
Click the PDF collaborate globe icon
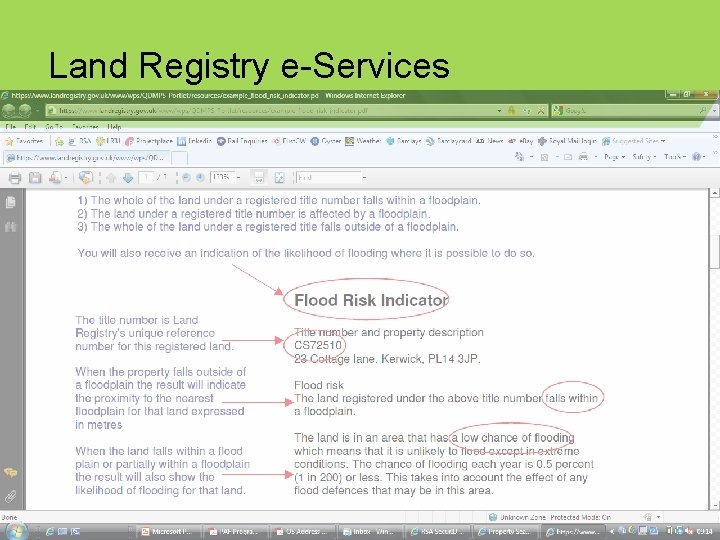[x=85, y=177]
